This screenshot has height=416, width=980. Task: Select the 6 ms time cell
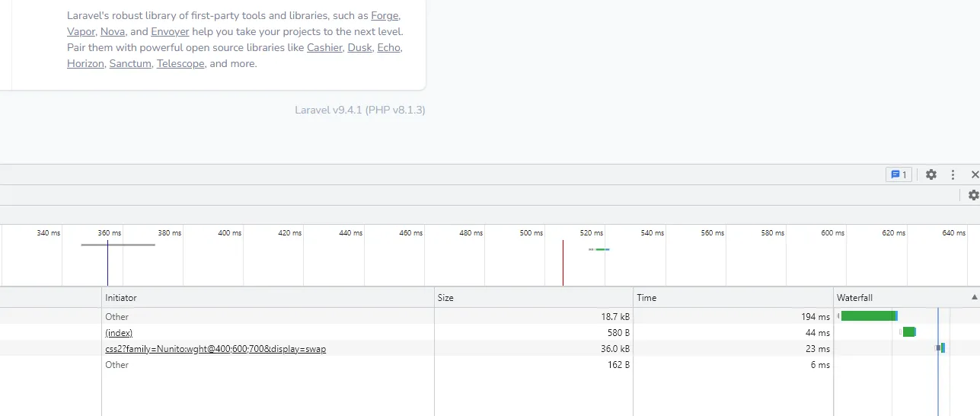coord(733,364)
